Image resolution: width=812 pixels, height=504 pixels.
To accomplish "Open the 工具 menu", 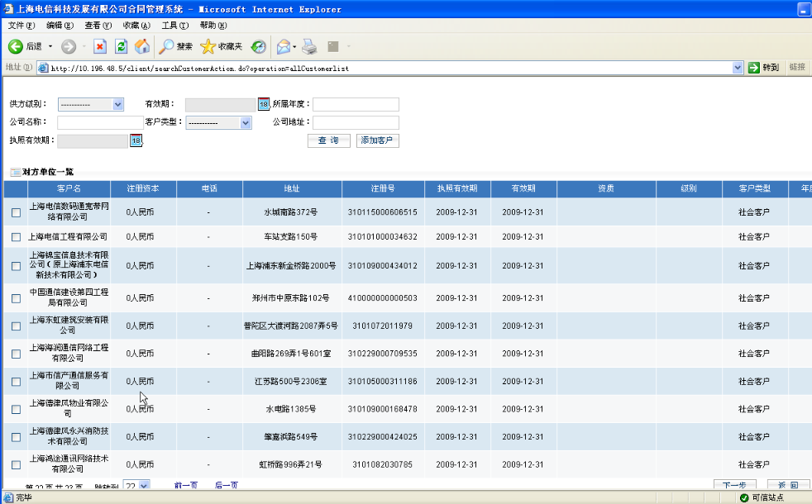I will (175, 26).
